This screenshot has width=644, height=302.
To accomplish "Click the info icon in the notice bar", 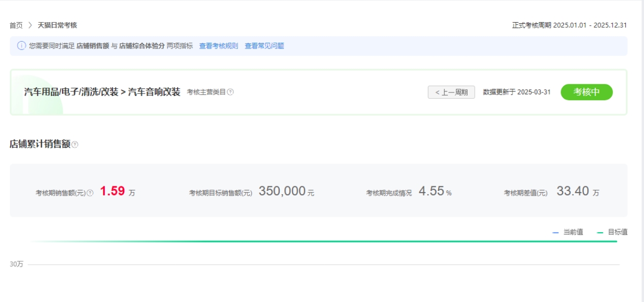I will [x=22, y=46].
